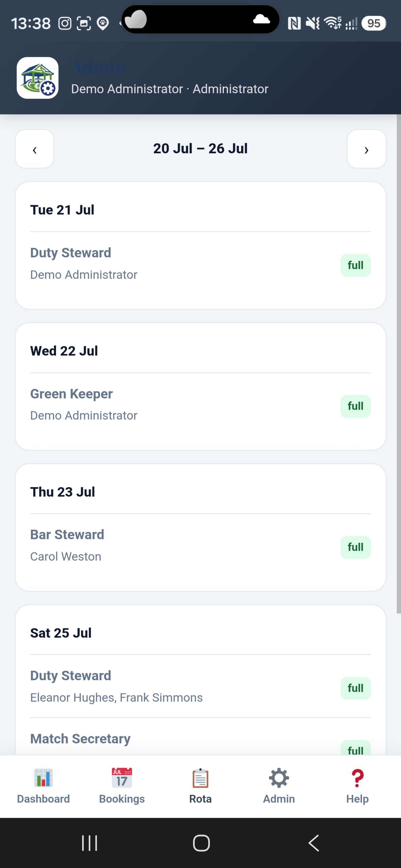The width and height of the screenshot is (401, 868).
Task: Select the 20 Jul – 26 Jul date range label
Action: point(200,149)
